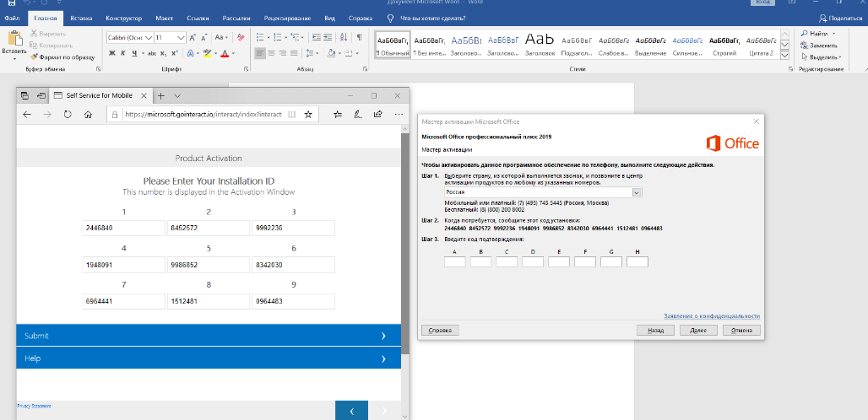The width and height of the screenshot is (868, 420).
Task: Decrease font size with the small A icon
Action: click(x=205, y=38)
